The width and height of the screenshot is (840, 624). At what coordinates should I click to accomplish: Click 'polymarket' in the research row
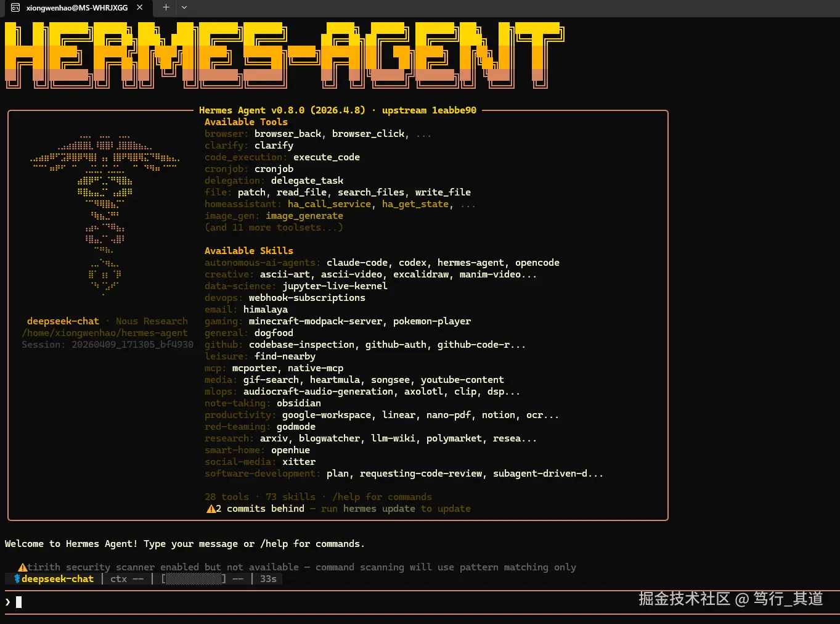(x=454, y=438)
